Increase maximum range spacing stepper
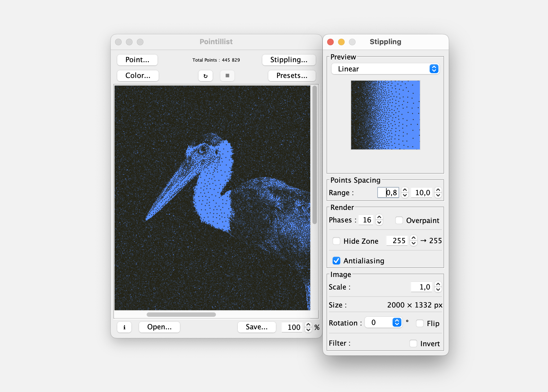The height and width of the screenshot is (392, 548). pos(438,190)
